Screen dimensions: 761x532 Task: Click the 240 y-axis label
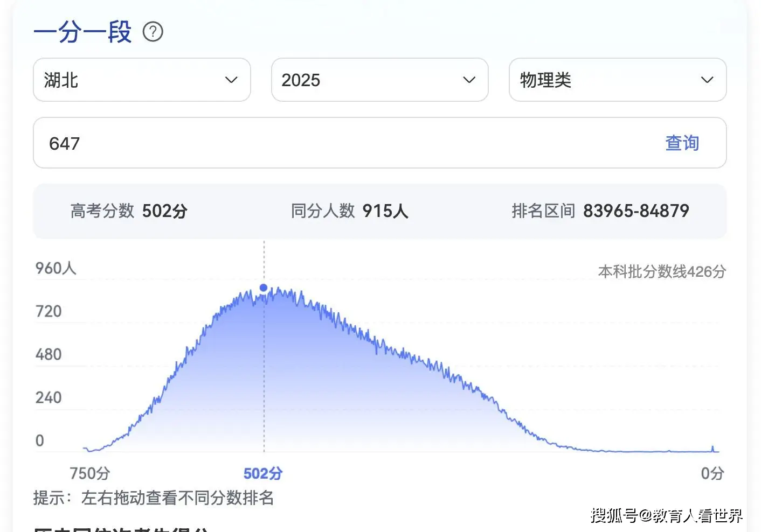(49, 397)
